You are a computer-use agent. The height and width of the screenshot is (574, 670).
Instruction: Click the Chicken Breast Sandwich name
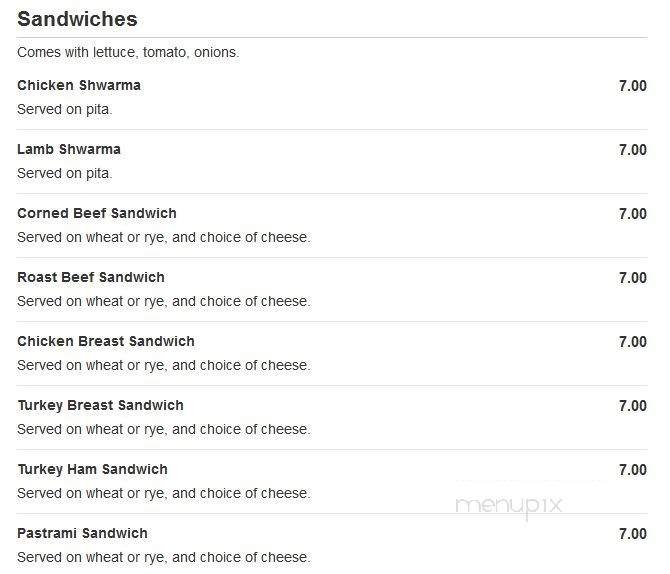106,342
